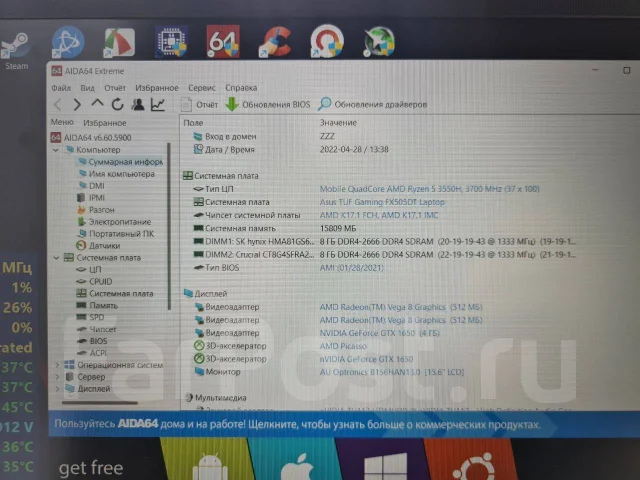Viewport: 640px width, 480px height.
Task: Open the Отчёт report button
Action: (200, 105)
